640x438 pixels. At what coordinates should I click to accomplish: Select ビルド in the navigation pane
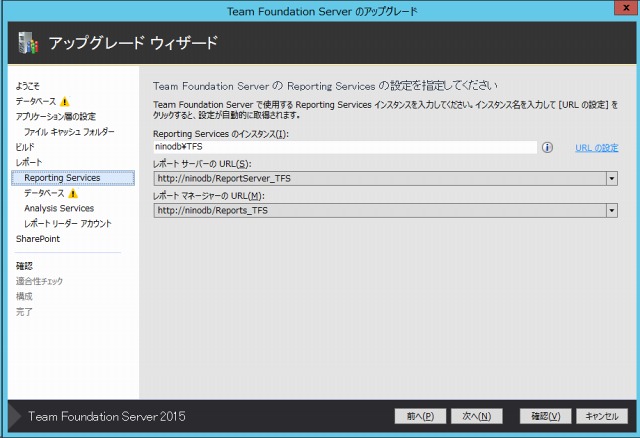coord(25,147)
